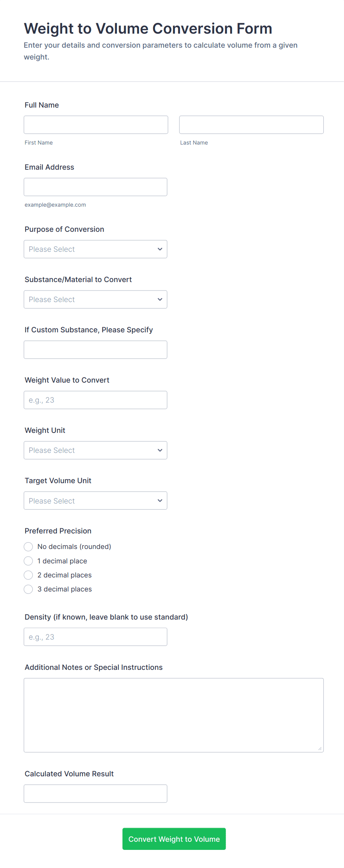The image size is (344, 868).
Task: Click the Additional Notes text area
Action: [x=173, y=715]
